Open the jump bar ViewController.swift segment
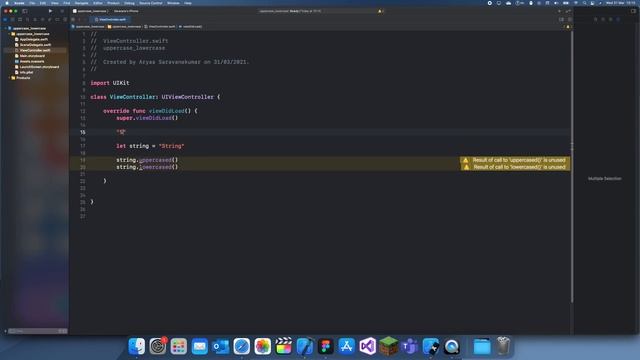 [x=160, y=27]
